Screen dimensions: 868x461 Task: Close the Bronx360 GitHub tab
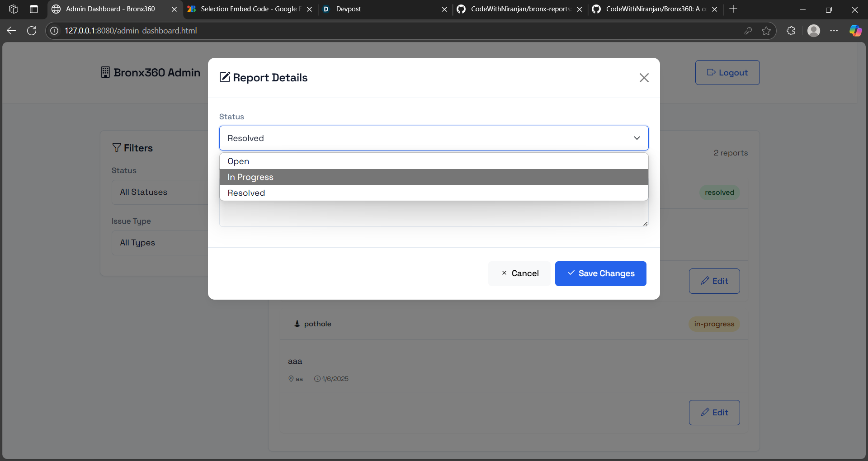714,9
